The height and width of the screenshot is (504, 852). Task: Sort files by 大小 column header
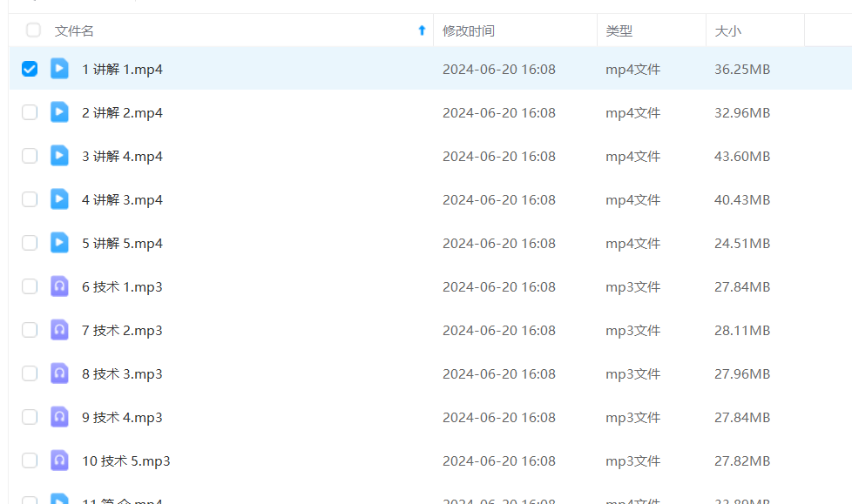click(727, 30)
